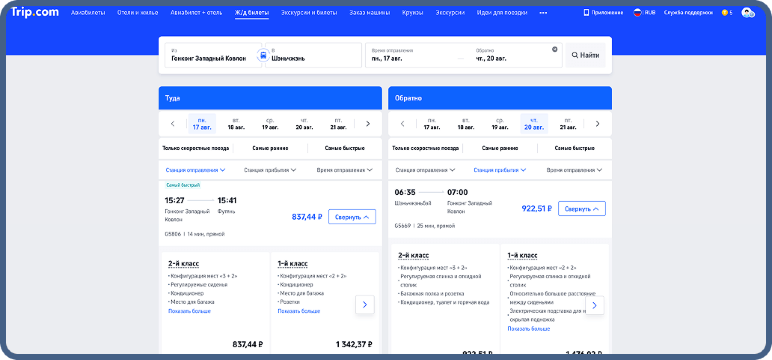Expand Станция прибытия filter in Обратно panel
The width and height of the screenshot is (772, 360).
pyautogui.click(x=500, y=170)
